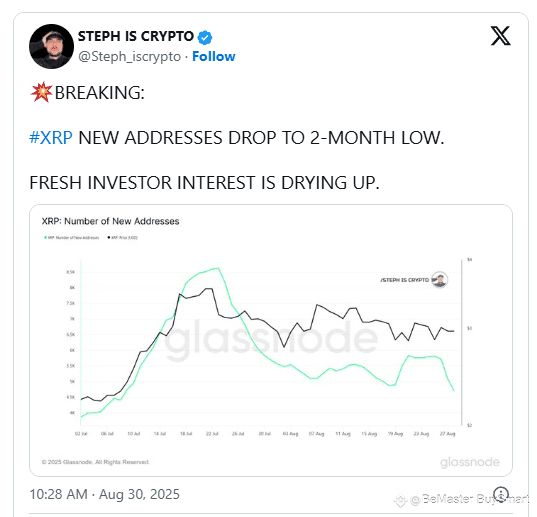
Task: Open the @Steph_iscrypto handle link
Action: pyautogui.click(x=129, y=56)
